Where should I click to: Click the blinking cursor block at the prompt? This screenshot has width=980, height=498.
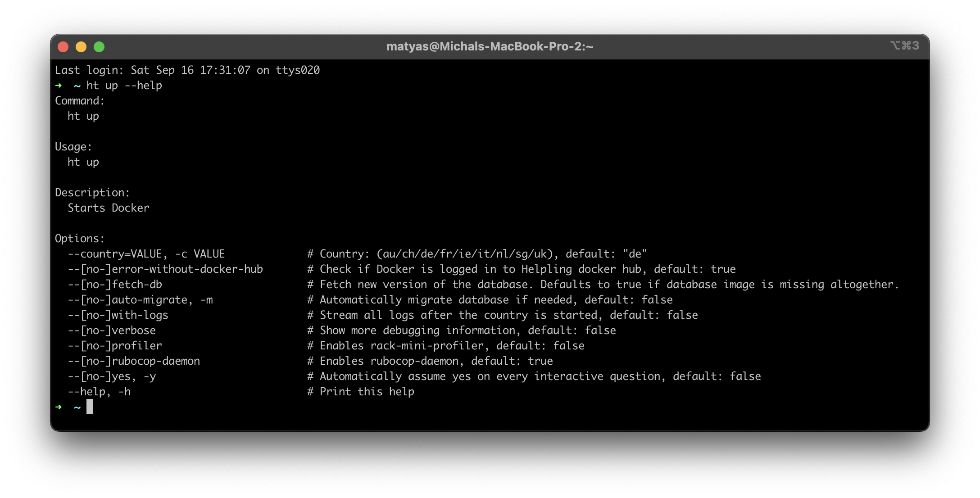pos(90,407)
